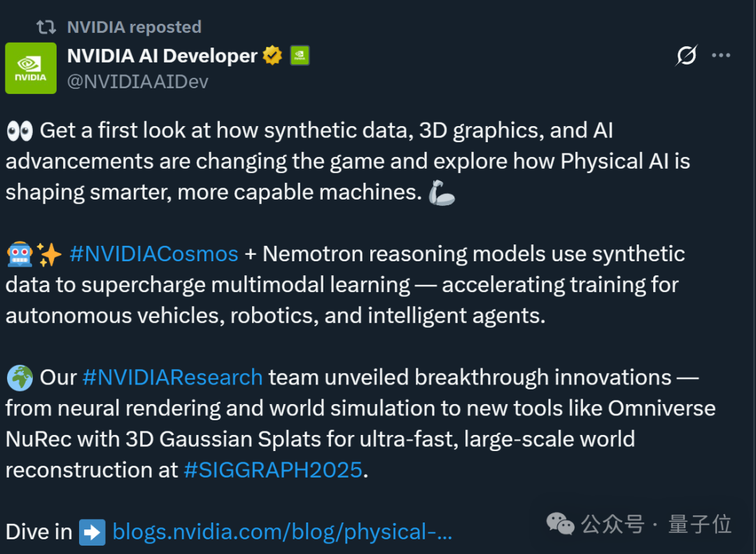The height and width of the screenshot is (554, 756).
Task: Open the NVIDIA AI Developer display name
Action: (162, 55)
